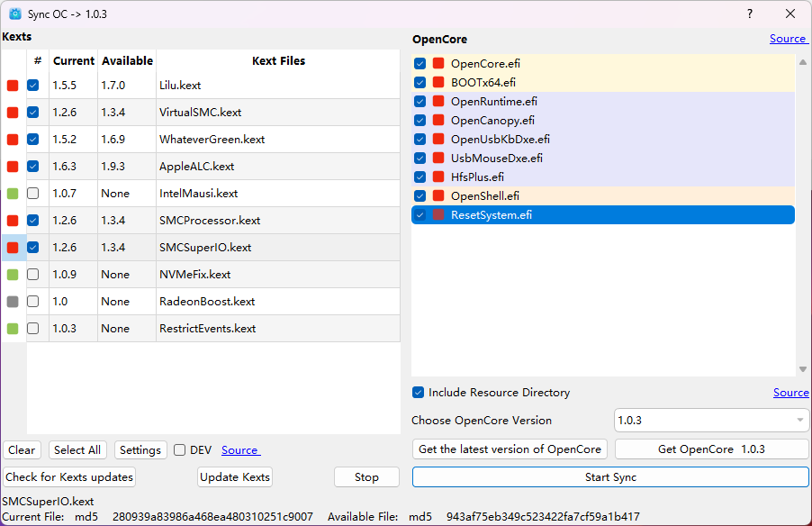812x526 pixels.
Task: Click the red square icon next to OpenCanopy.efi
Action: coord(438,121)
